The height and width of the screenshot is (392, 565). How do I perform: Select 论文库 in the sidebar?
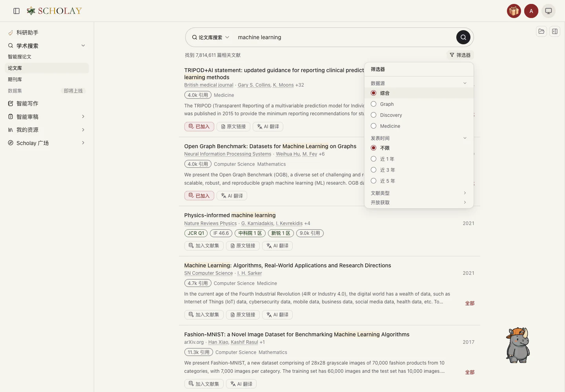pyautogui.click(x=47, y=68)
